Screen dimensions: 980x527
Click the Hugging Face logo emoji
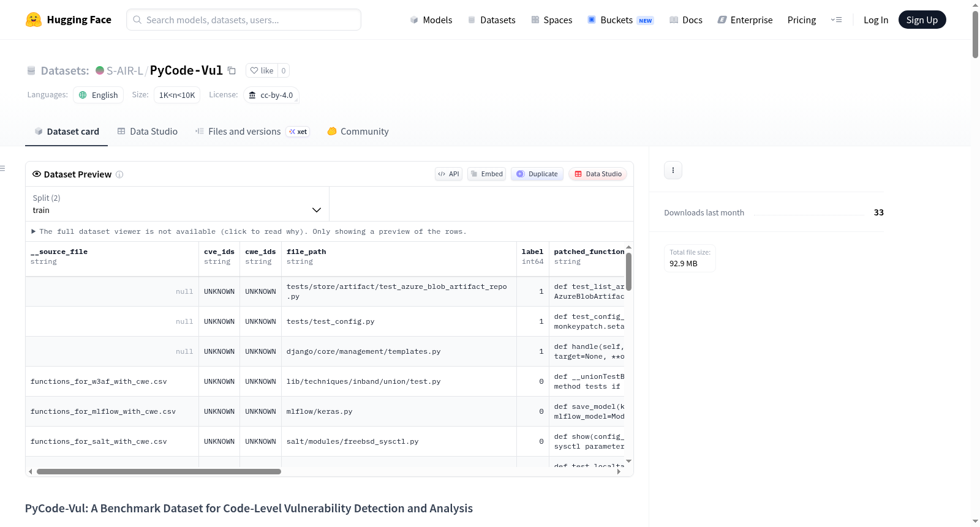coord(34,20)
